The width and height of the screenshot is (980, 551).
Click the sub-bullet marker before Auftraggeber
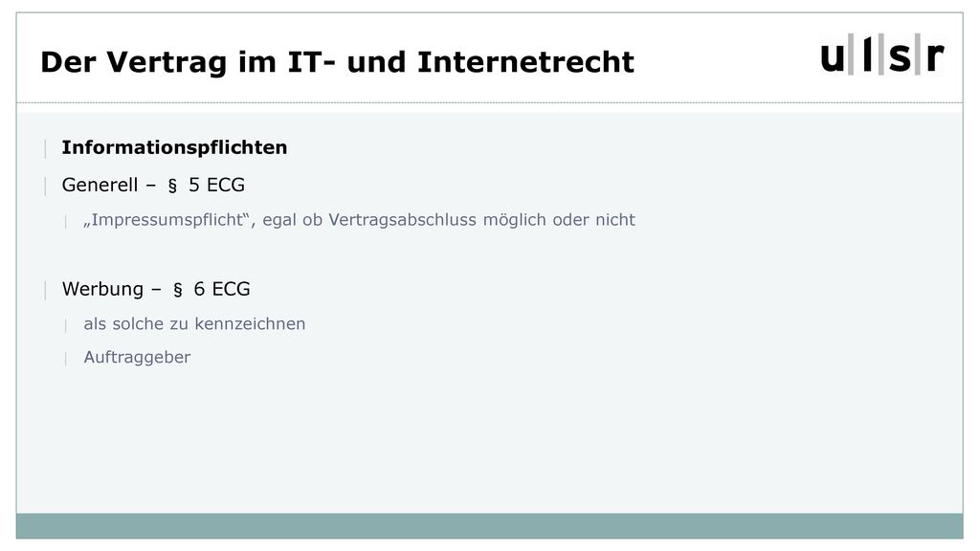point(66,358)
